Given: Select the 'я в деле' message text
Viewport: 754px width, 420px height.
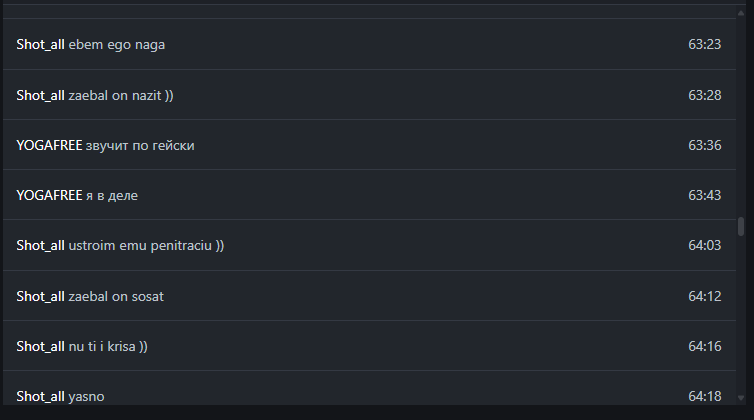Looking at the screenshot, I should pos(112,195).
